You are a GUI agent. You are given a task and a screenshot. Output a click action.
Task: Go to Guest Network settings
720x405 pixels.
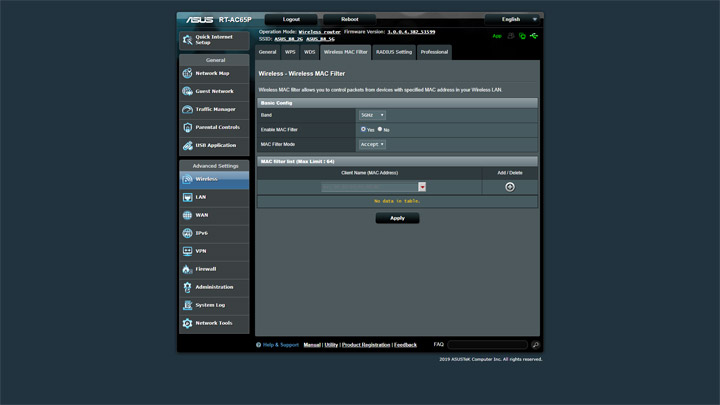[x=214, y=91]
